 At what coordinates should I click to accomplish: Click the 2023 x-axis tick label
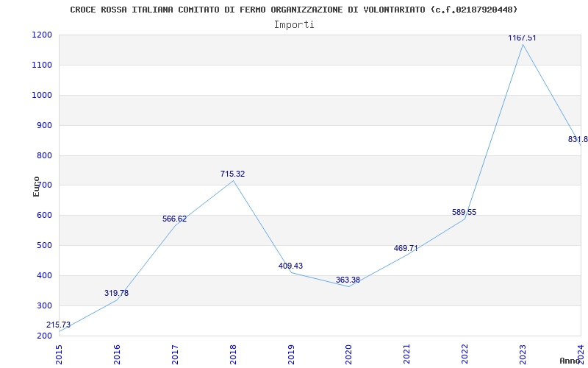pos(523,355)
